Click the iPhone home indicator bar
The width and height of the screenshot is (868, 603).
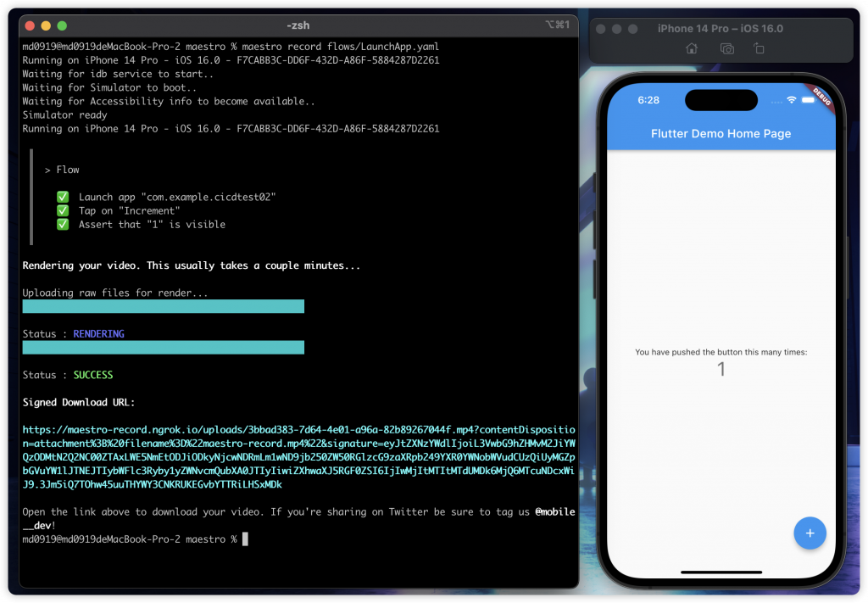coord(721,572)
